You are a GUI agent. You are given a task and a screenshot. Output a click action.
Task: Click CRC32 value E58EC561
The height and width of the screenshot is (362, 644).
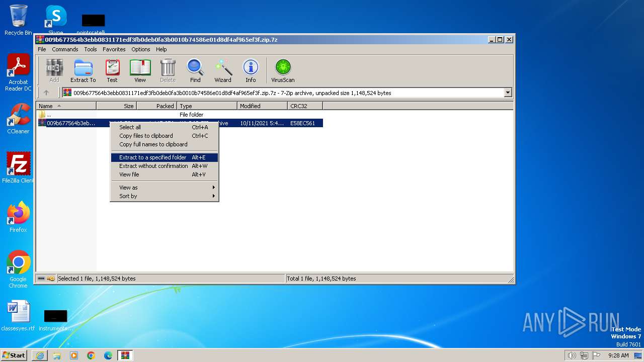coord(302,123)
